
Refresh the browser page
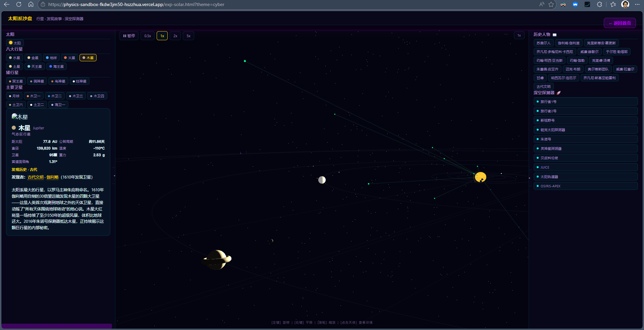click(19, 4)
